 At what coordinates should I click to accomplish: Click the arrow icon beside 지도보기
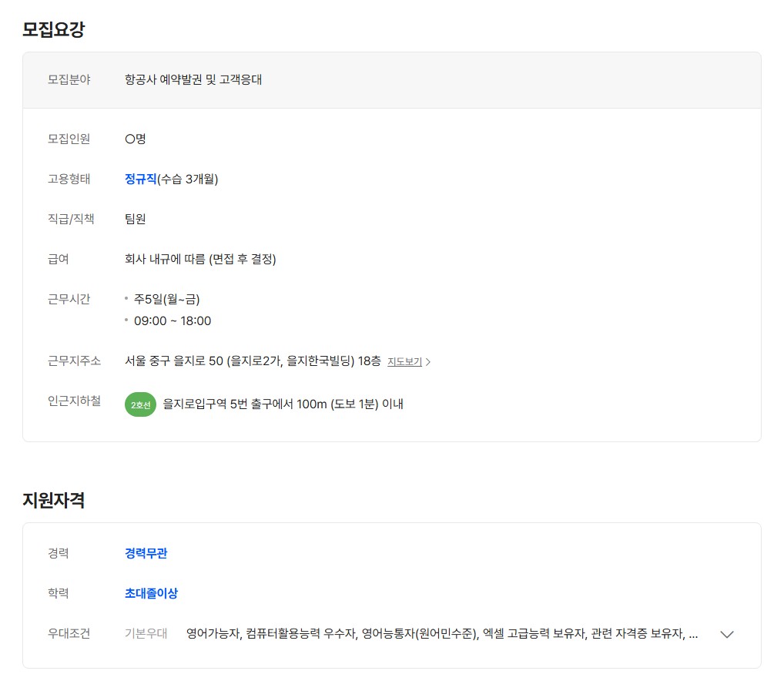(429, 362)
